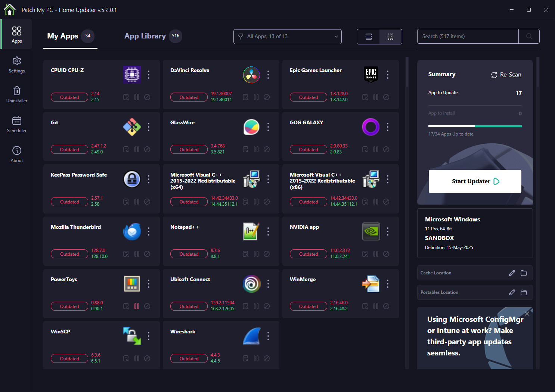Open the Uninstaller from the sidebar
Image resolution: width=555 pixels, height=392 pixels.
(x=17, y=94)
